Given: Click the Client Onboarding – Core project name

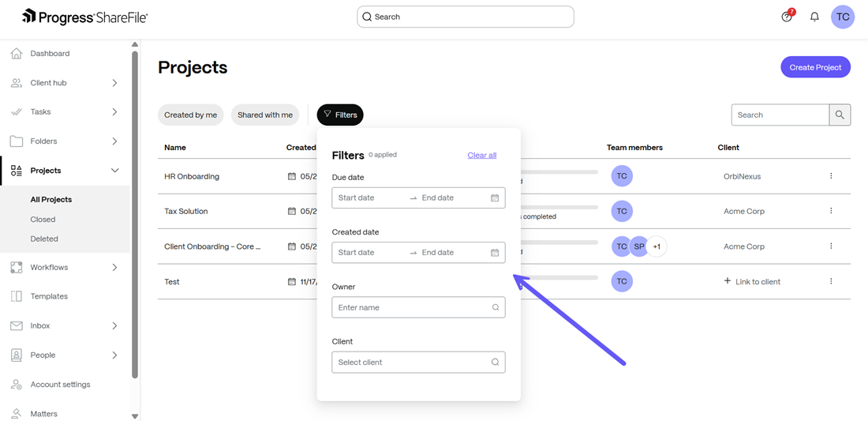Looking at the screenshot, I should [212, 246].
